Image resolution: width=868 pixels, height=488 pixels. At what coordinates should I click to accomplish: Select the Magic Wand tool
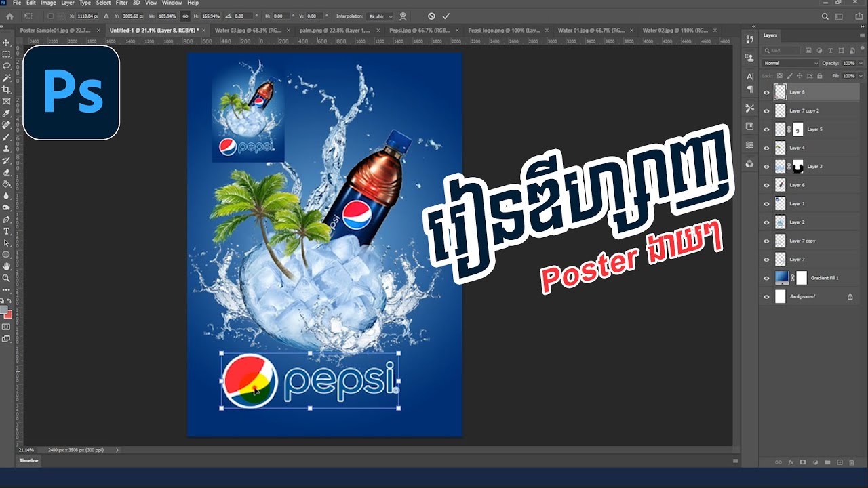(6, 78)
